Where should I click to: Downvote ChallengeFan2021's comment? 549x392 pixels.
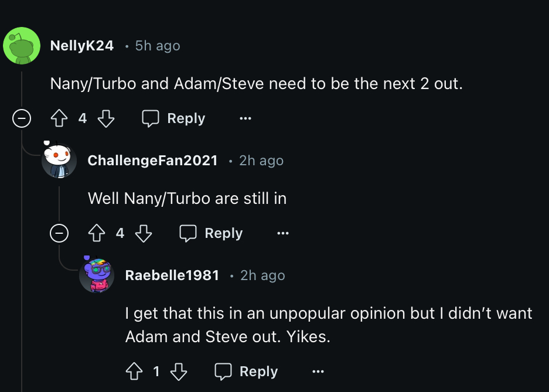coord(144,233)
